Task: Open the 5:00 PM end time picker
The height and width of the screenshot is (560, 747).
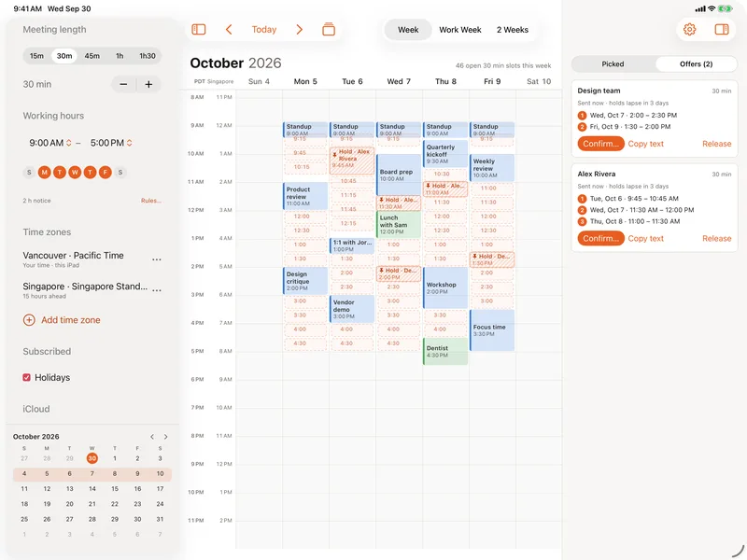Action: coord(111,143)
